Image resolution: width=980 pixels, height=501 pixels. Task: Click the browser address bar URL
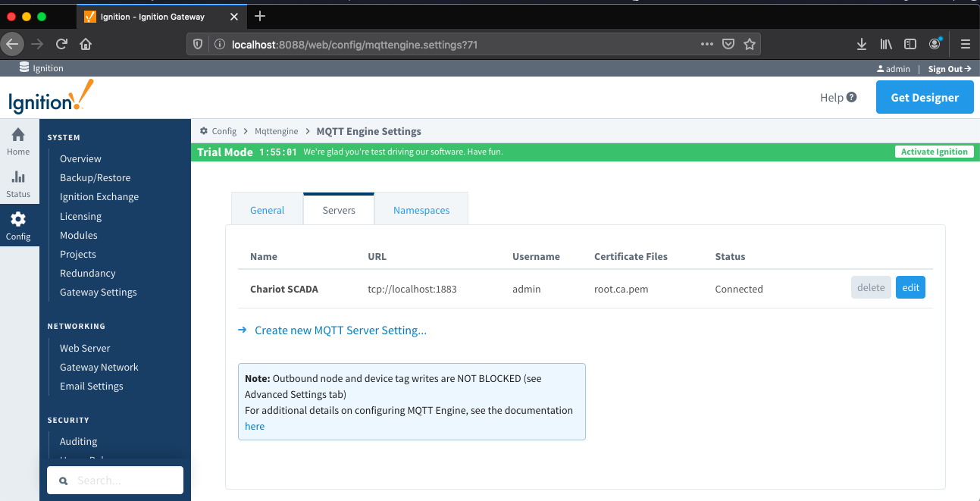coord(355,45)
